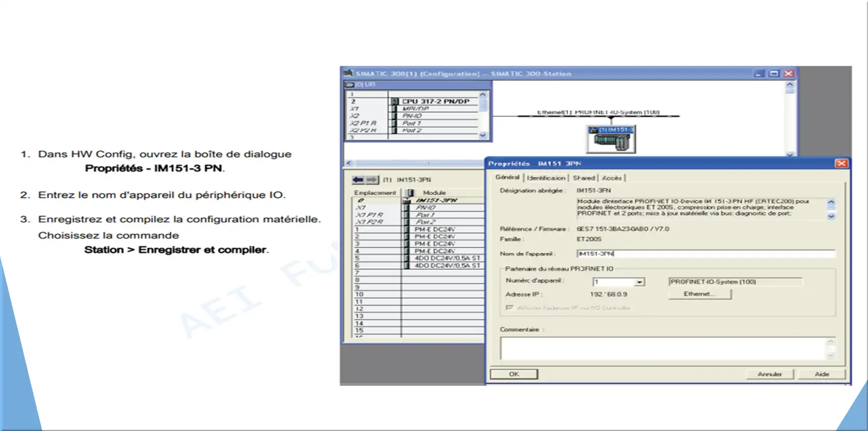
Task: Click the Nom de l'appareil input field
Action: [706, 253]
